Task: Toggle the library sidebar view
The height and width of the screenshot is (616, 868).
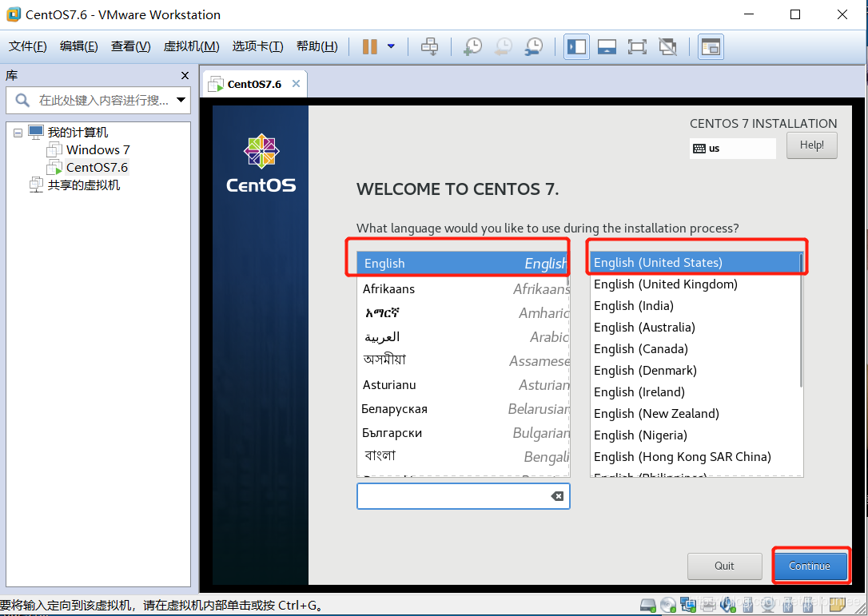Action: click(x=576, y=46)
